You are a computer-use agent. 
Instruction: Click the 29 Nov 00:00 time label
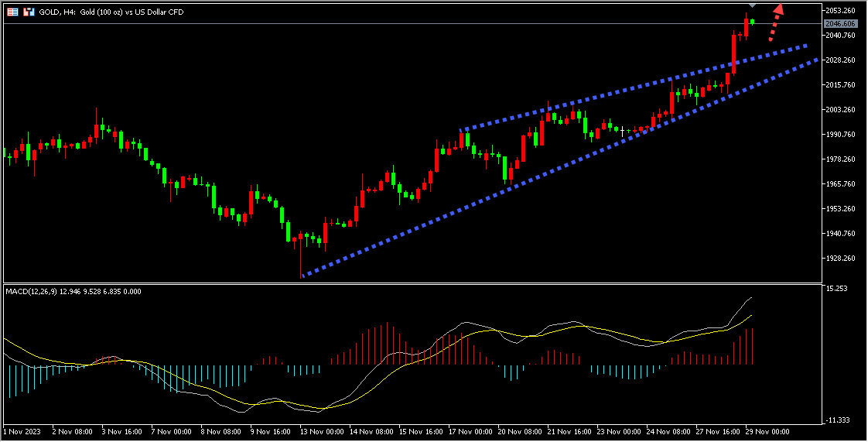click(x=766, y=431)
